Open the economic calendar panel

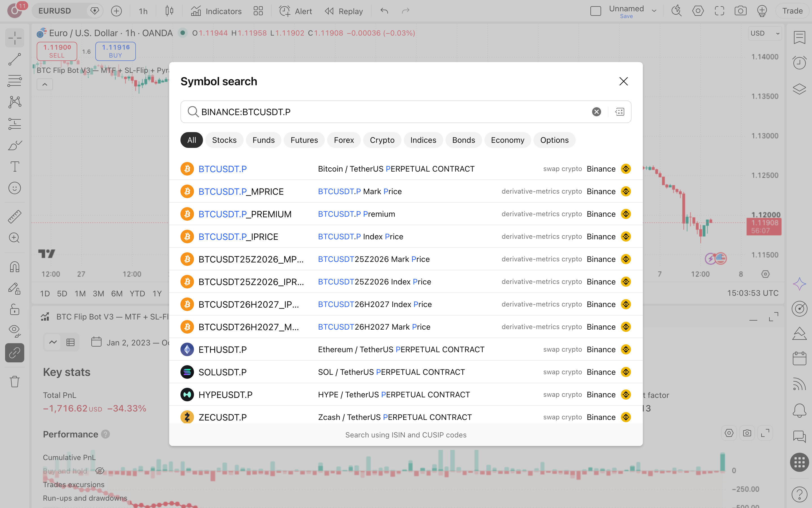click(x=800, y=358)
